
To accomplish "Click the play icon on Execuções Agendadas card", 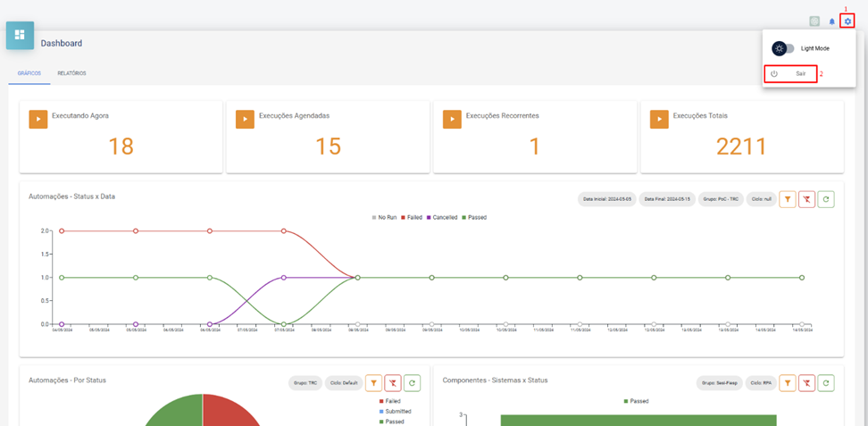I will (246, 119).
